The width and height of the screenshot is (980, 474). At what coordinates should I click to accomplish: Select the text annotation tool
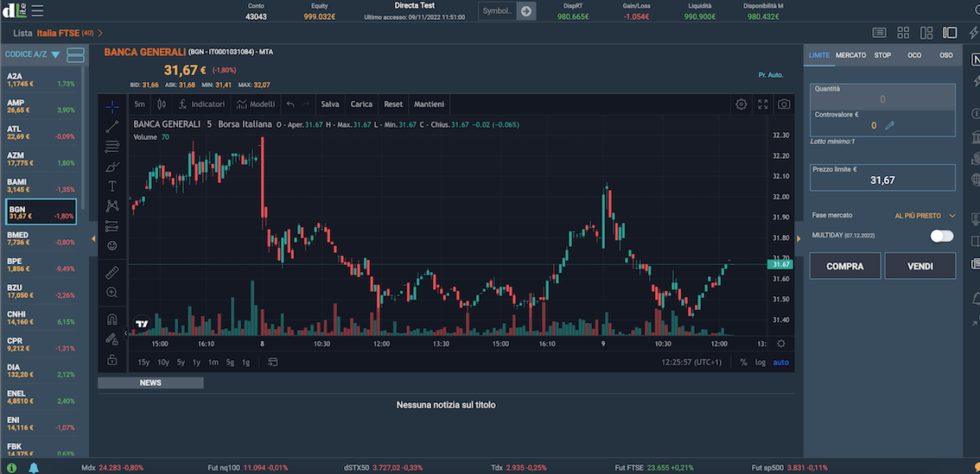click(112, 186)
